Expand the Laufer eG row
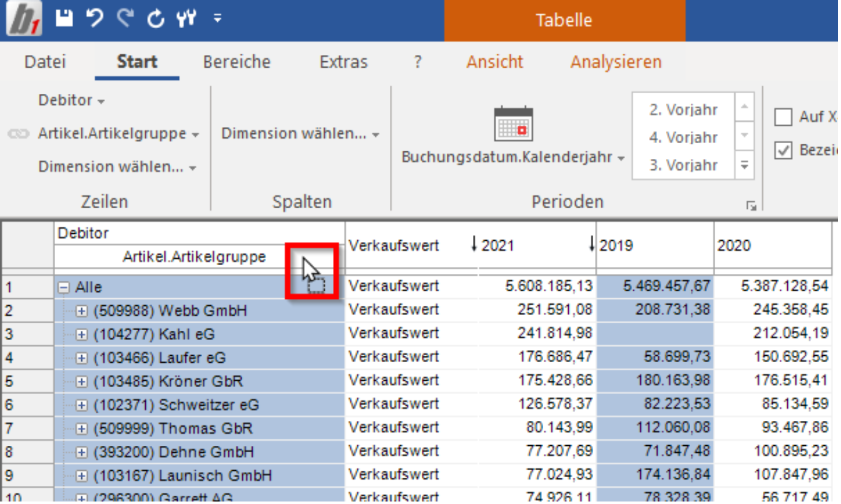841x504 pixels. tap(81, 358)
